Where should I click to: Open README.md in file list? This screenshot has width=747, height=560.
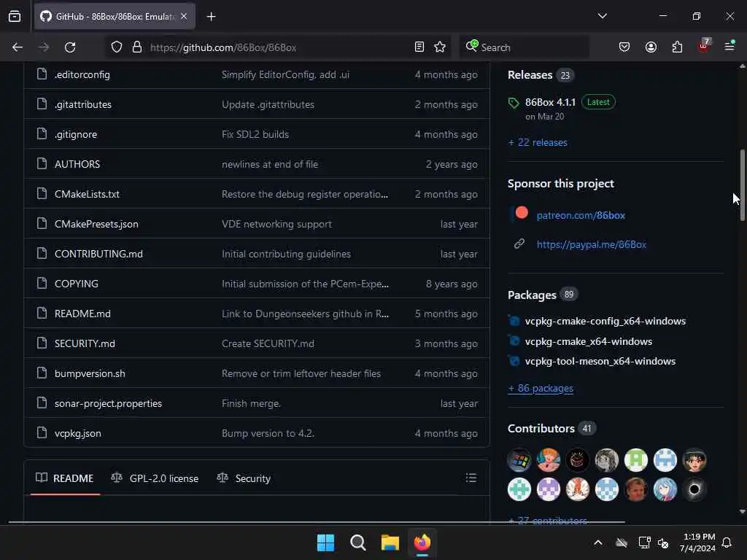point(82,314)
